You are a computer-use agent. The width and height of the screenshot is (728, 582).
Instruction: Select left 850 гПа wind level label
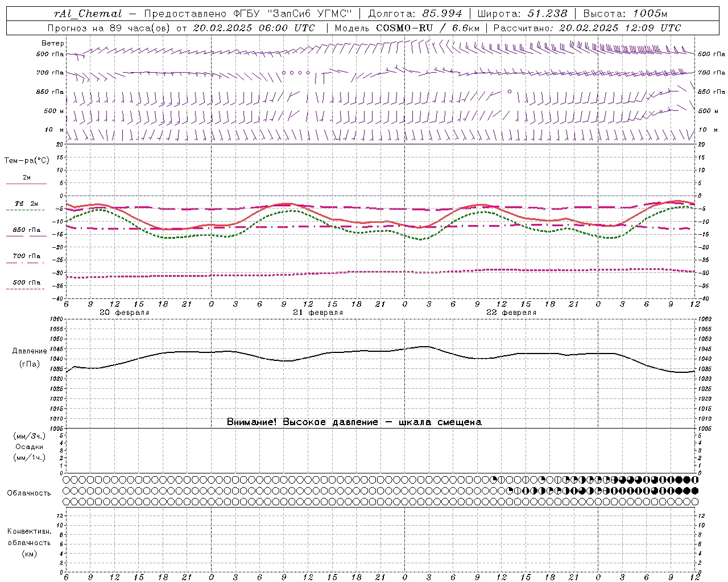[50, 92]
